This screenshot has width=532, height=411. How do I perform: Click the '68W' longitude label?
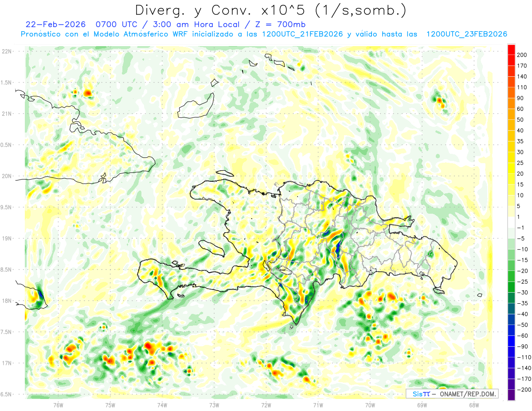pos(474,405)
